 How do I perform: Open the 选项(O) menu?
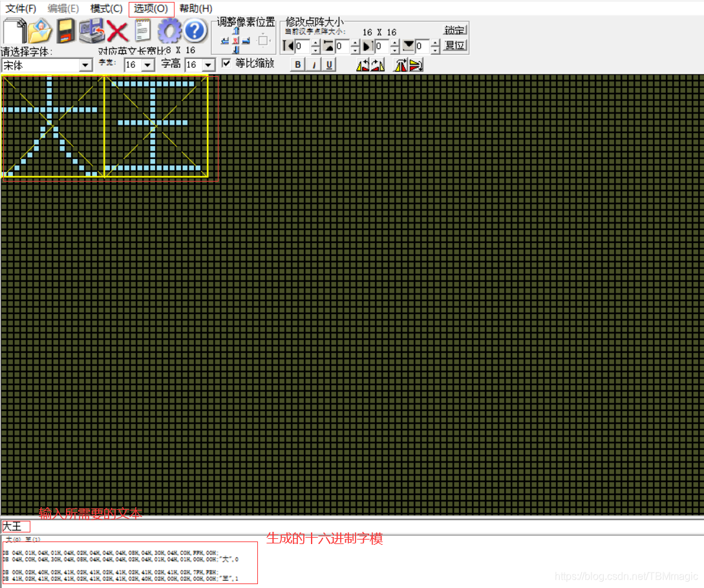151,8
